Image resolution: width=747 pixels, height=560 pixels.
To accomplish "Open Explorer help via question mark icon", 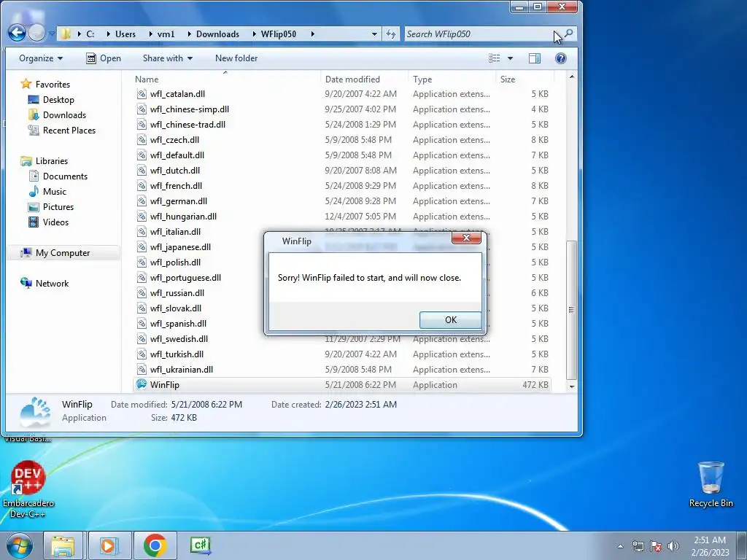I will [561, 58].
